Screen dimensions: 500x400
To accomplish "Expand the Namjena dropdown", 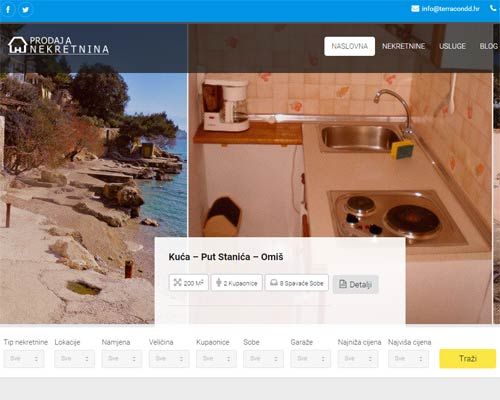I will pyautogui.click(x=122, y=359).
